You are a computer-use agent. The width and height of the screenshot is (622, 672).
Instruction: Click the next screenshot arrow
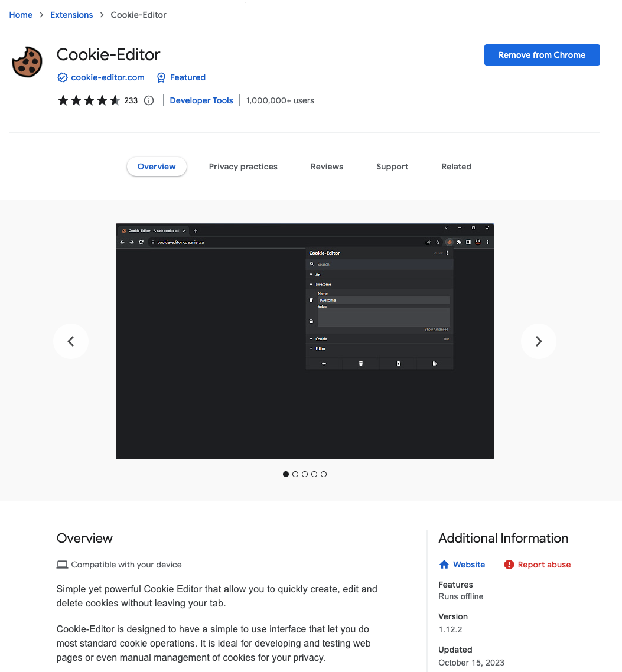click(538, 341)
